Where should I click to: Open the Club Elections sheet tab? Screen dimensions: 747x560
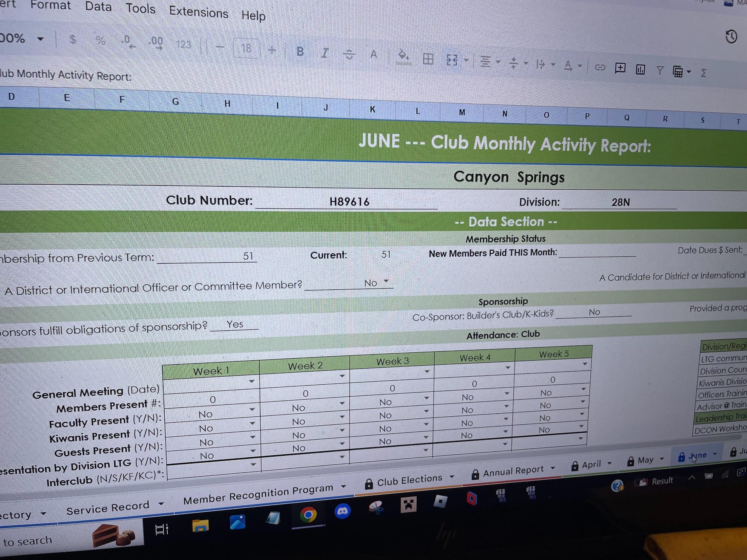point(409,480)
